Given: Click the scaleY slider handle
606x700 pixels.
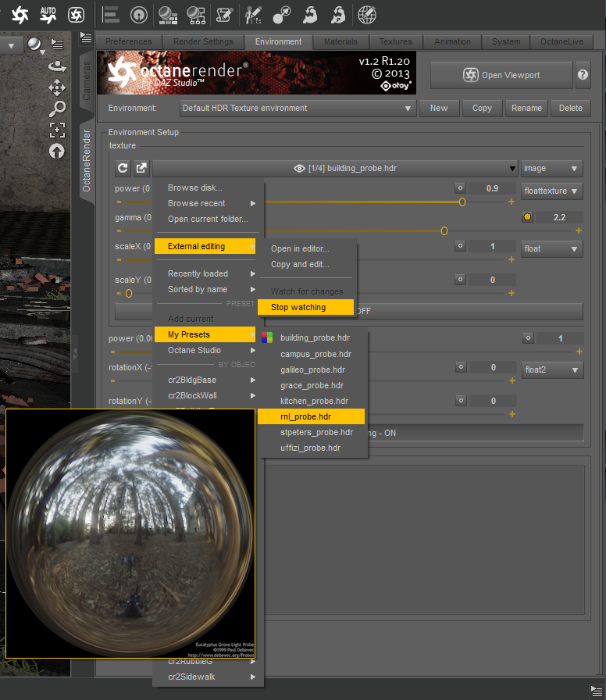Looking at the screenshot, I should click(129, 293).
